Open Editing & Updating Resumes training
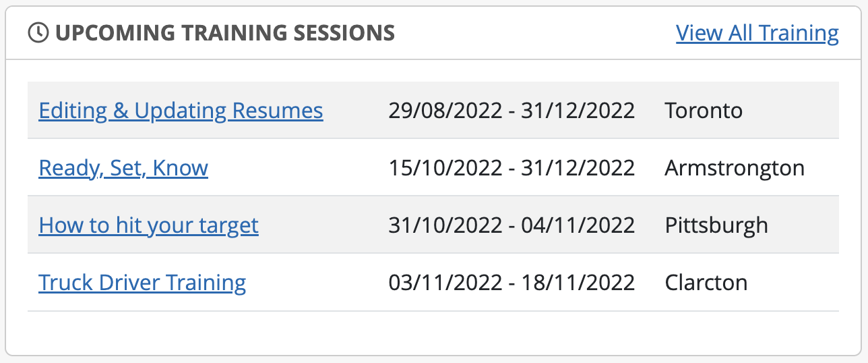Screen dimensions: 868x363 181,110
